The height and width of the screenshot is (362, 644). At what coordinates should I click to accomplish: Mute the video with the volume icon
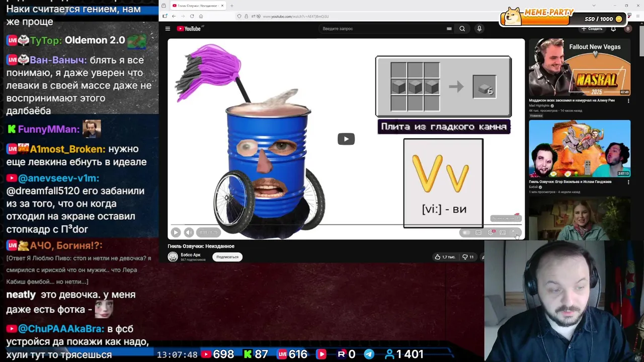(189, 232)
